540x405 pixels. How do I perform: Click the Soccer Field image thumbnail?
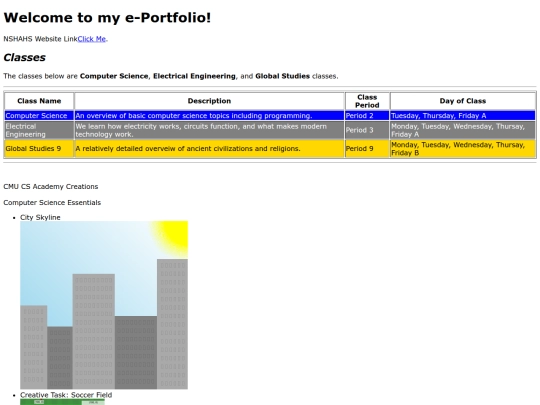(x=62, y=402)
